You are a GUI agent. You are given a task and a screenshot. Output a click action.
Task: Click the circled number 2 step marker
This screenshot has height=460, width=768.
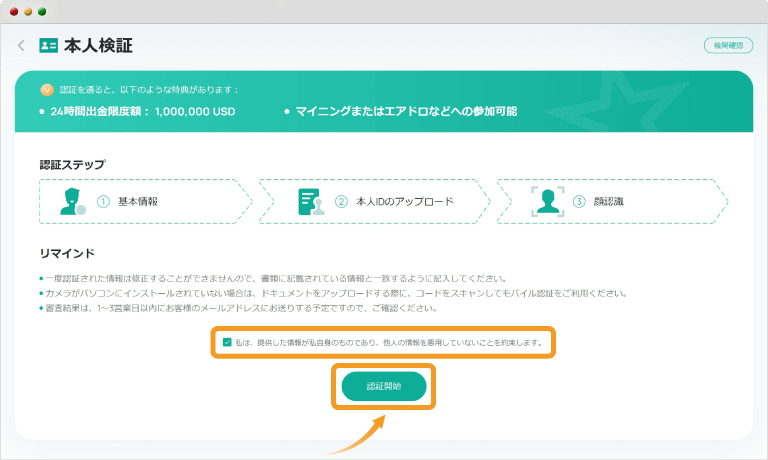pyautogui.click(x=341, y=201)
